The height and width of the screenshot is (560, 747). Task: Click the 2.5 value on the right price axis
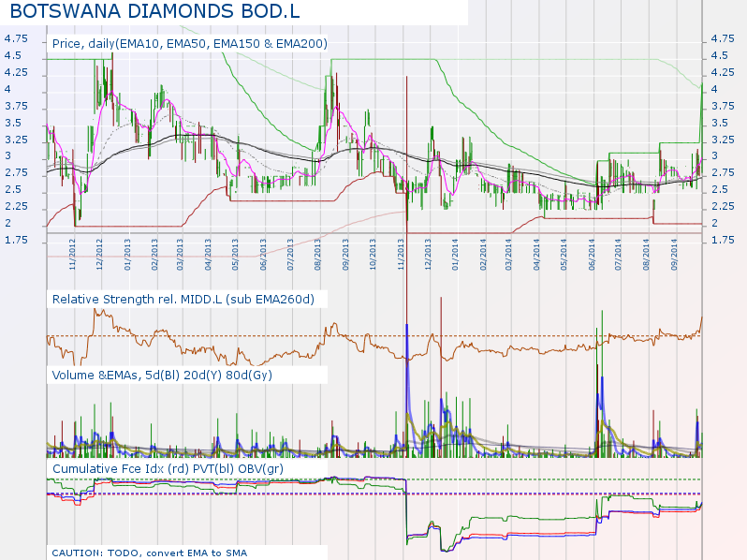[719, 189]
